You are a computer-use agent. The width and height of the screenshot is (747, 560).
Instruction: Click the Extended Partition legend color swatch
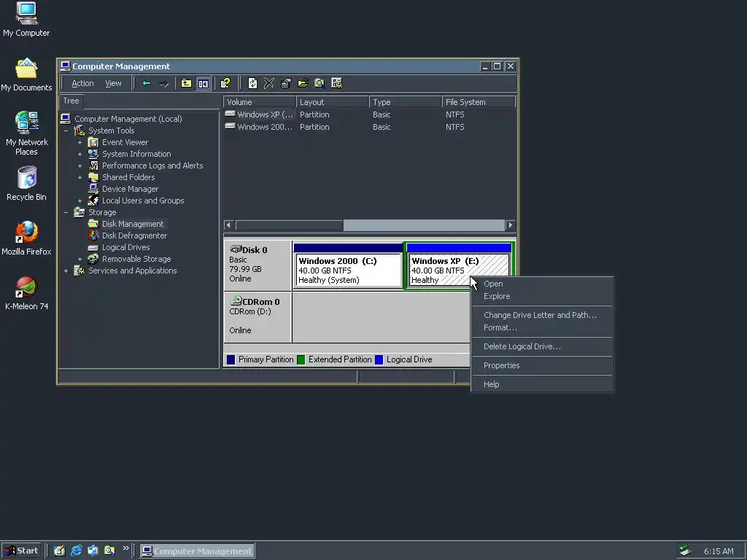pos(301,360)
